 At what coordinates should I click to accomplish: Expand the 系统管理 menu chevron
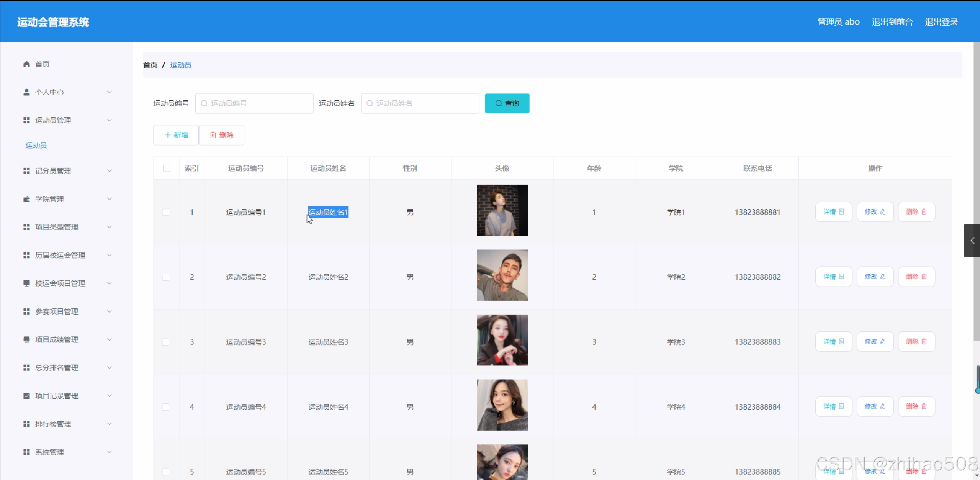(110, 452)
